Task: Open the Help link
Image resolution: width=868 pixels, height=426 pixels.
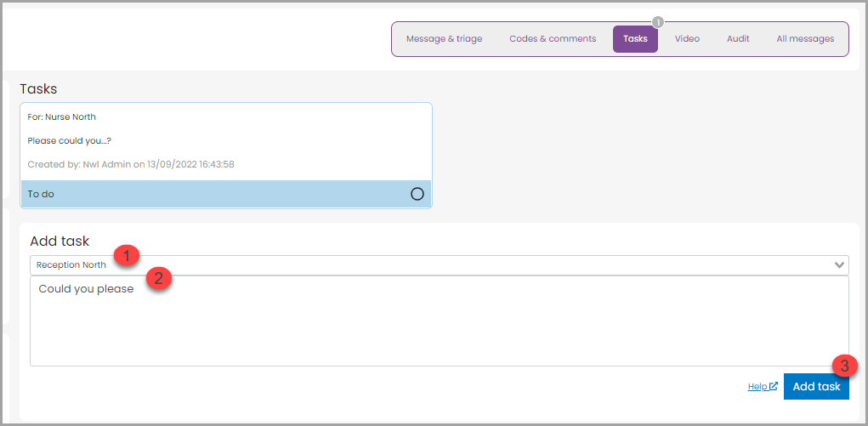Action: [757, 386]
